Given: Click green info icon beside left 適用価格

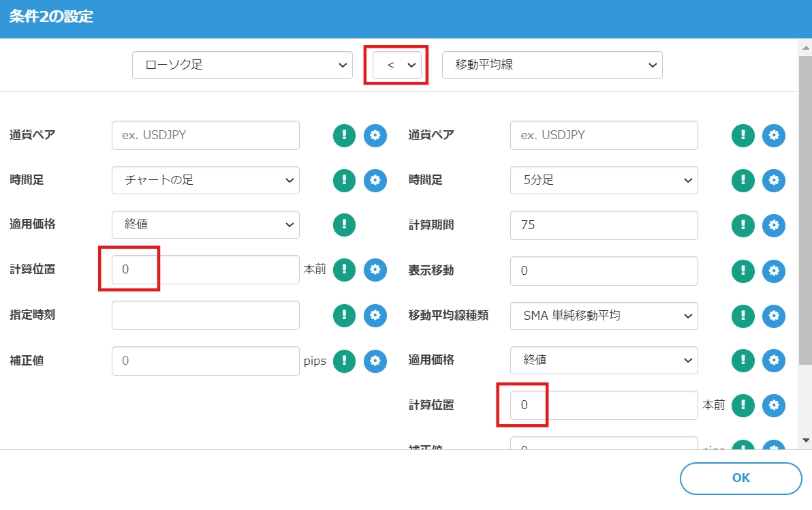Looking at the screenshot, I should [x=344, y=224].
